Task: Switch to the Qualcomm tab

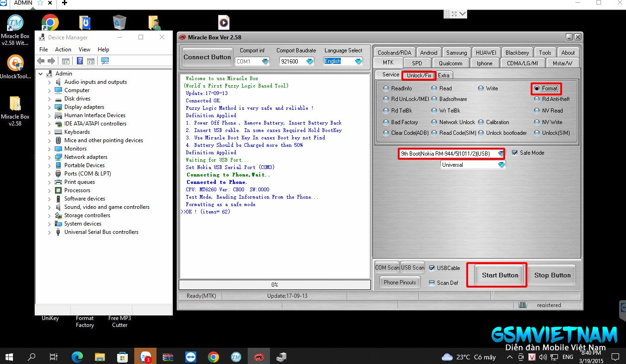Action: [x=451, y=63]
